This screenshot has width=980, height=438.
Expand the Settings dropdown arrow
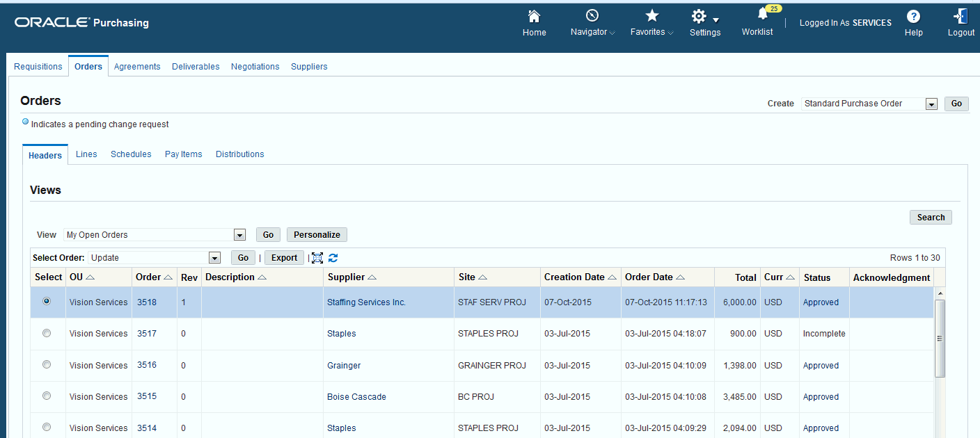point(716,19)
